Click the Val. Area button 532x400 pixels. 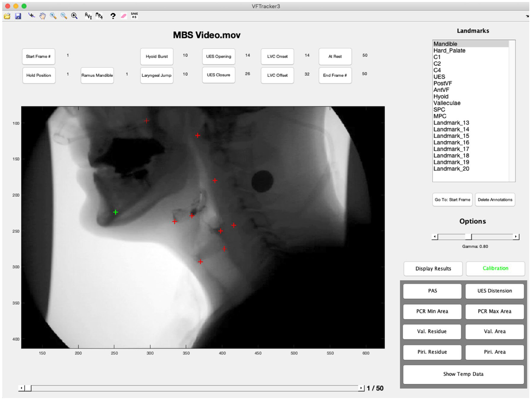(x=494, y=332)
